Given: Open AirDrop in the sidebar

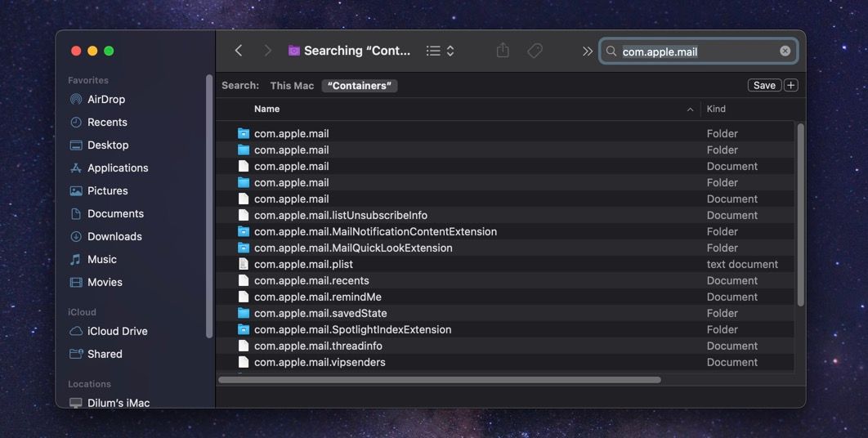Looking at the screenshot, I should coord(105,99).
